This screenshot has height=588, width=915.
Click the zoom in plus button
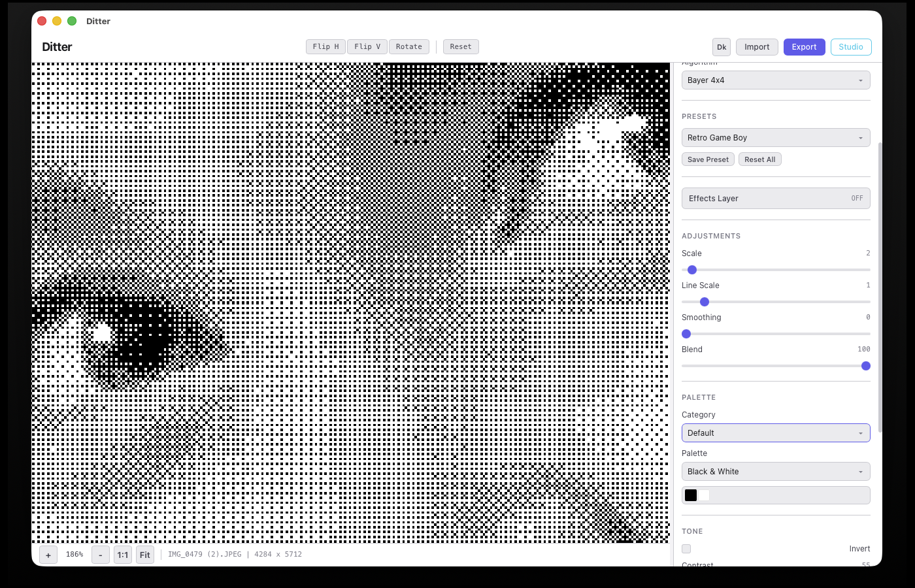click(x=48, y=555)
